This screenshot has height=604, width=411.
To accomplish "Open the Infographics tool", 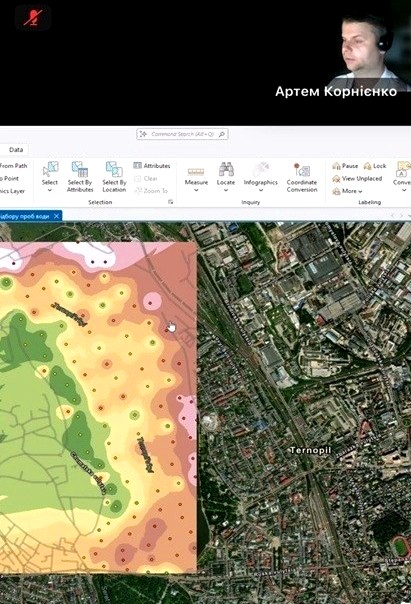I will click(x=260, y=173).
